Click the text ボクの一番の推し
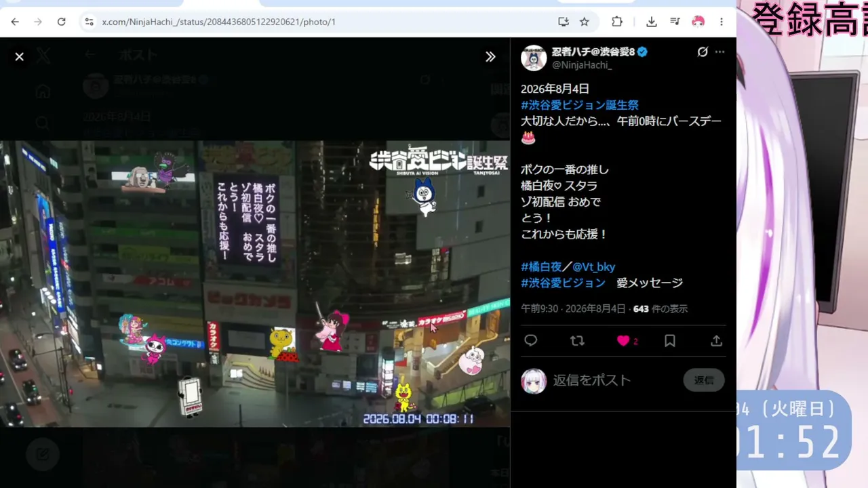 click(x=565, y=169)
